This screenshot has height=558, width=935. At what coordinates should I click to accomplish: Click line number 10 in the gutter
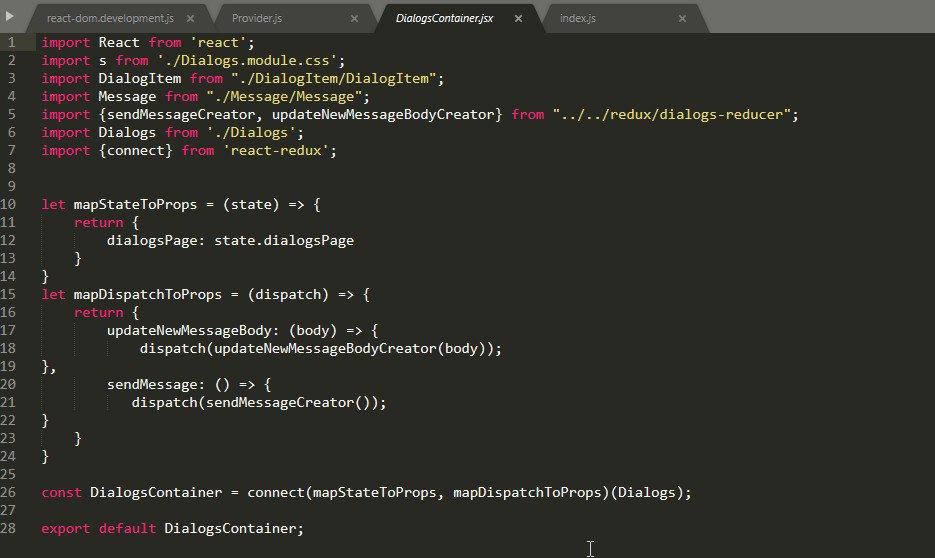8,204
